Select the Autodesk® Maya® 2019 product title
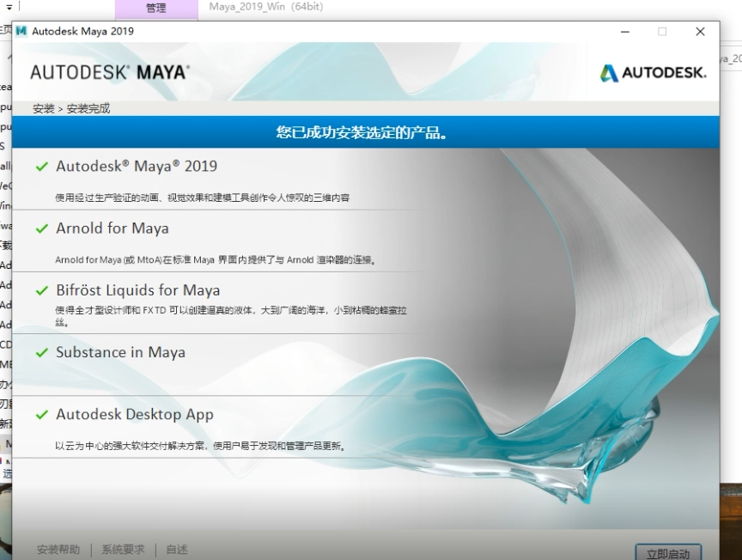Viewport: 742px width, 560px height. [x=137, y=166]
